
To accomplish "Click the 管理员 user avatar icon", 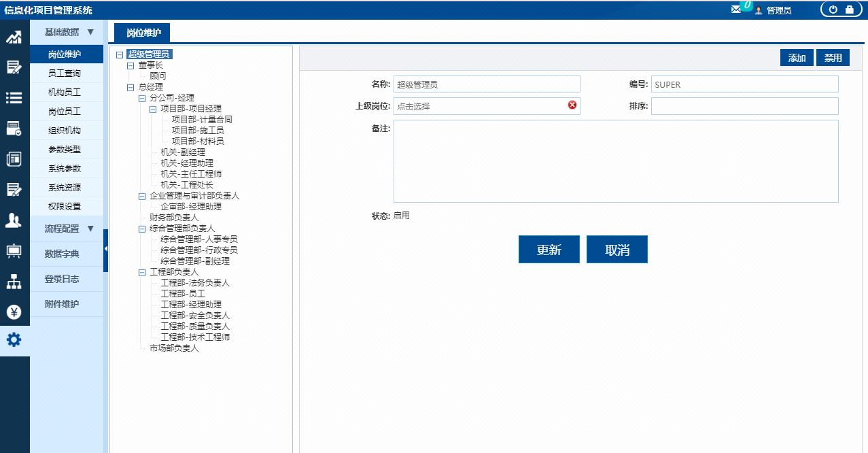I will coord(757,10).
